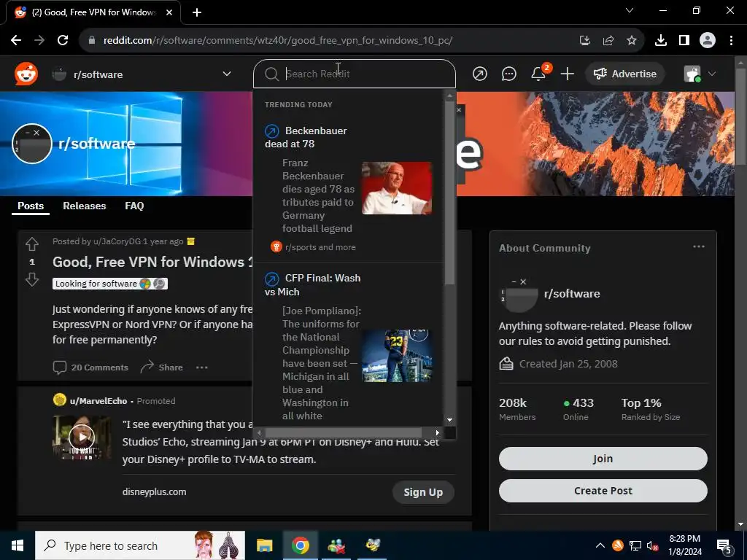This screenshot has width=747, height=560.
Task: Click the share this page icon in address bar
Action: [608, 41]
